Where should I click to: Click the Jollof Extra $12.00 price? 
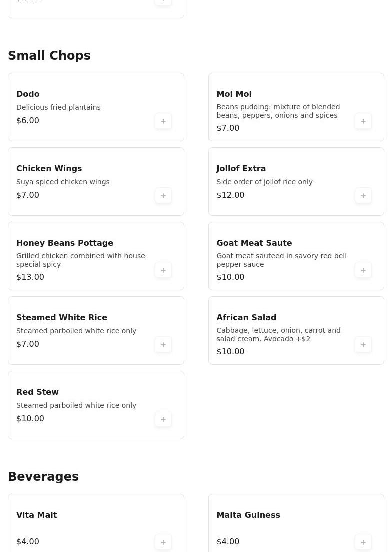(230, 195)
